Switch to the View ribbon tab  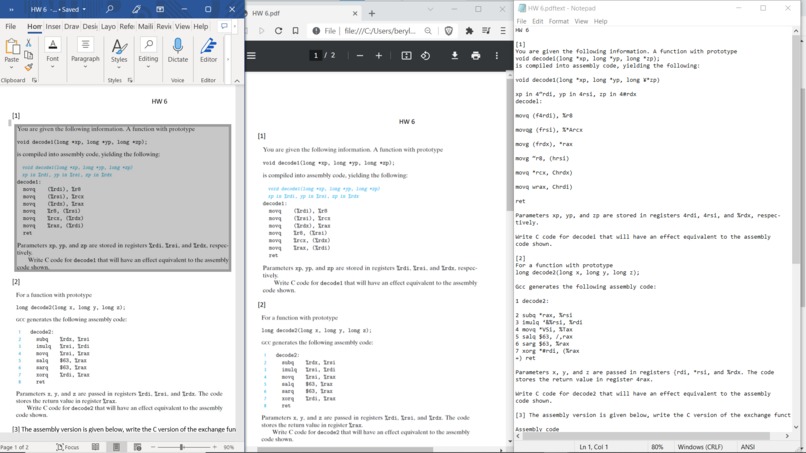[x=182, y=26]
